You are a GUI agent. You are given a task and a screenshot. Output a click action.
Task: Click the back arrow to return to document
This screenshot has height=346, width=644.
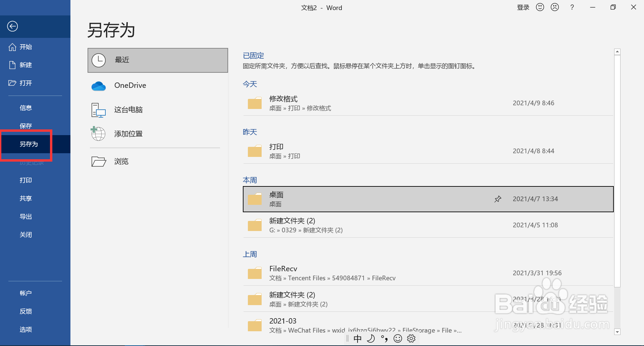[12, 26]
